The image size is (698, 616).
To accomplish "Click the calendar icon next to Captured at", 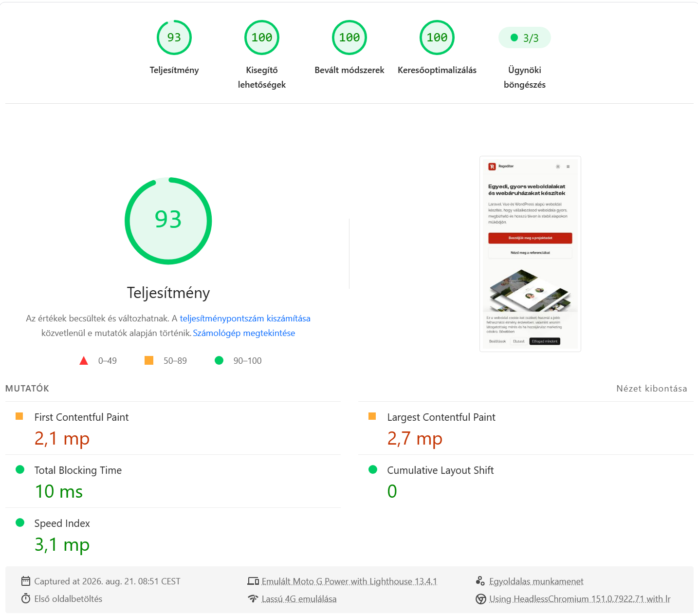I will pyautogui.click(x=26, y=581).
